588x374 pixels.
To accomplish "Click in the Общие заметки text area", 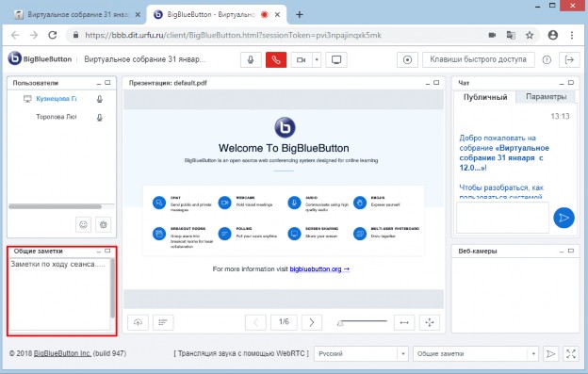I will [59, 295].
